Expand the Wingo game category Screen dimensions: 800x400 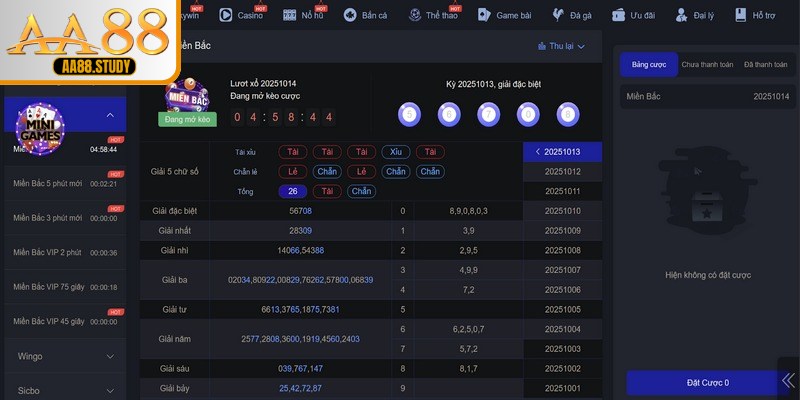coord(63,356)
